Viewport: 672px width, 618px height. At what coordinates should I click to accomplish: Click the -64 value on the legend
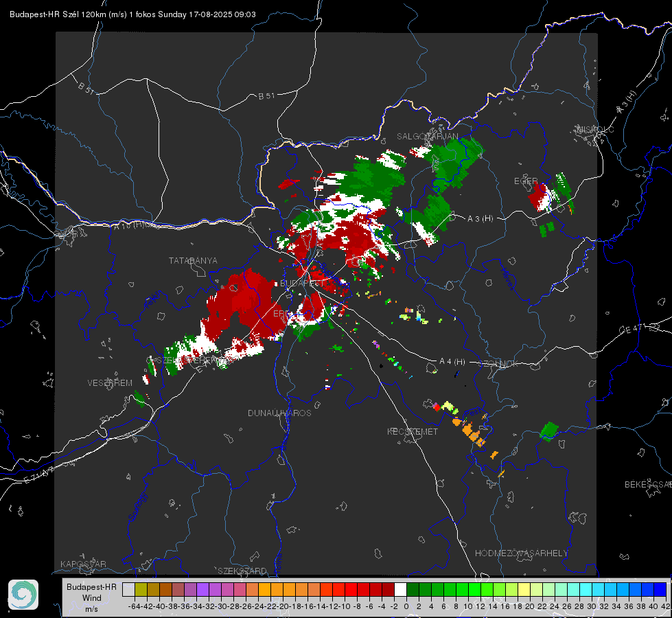coord(134,606)
